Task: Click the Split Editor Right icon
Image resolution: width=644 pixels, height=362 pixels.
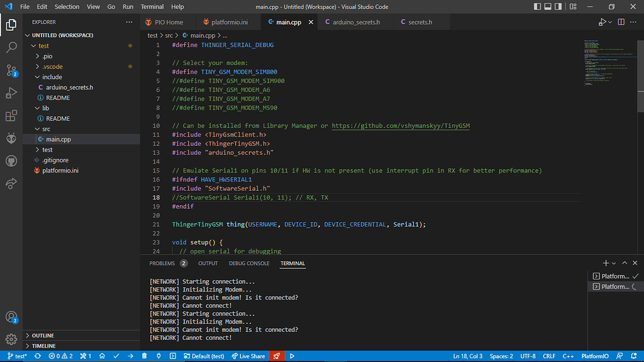Action: (x=620, y=22)
